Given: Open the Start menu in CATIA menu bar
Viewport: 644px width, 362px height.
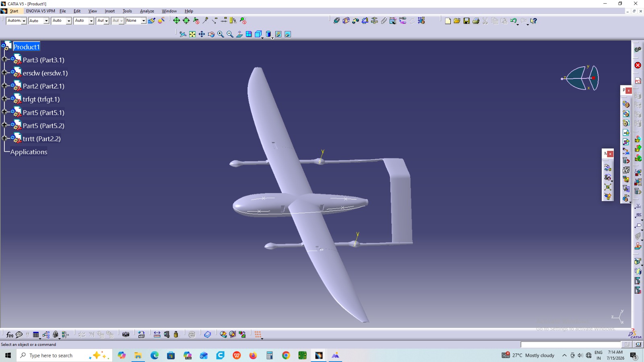Looking at the screenshot, I should (14, 11).
